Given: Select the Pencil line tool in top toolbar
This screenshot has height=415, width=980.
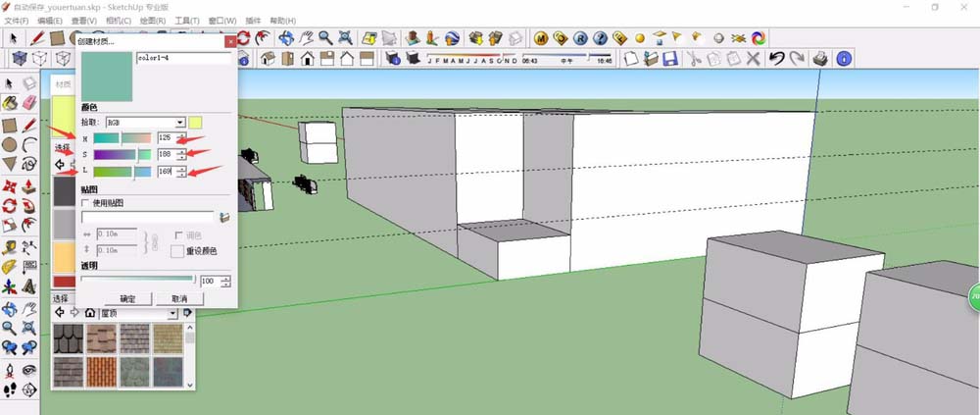Looking at the screenshot, I should [x=37, y=38].
